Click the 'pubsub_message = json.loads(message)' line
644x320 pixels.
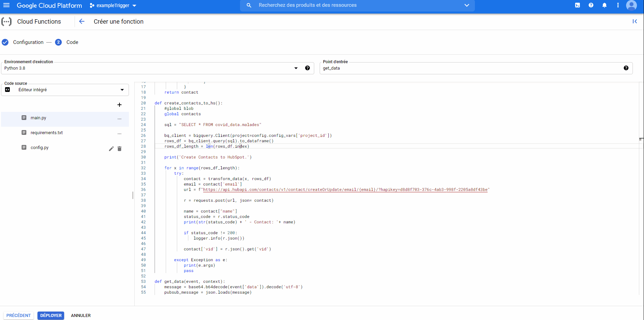(x=208, y=292)
